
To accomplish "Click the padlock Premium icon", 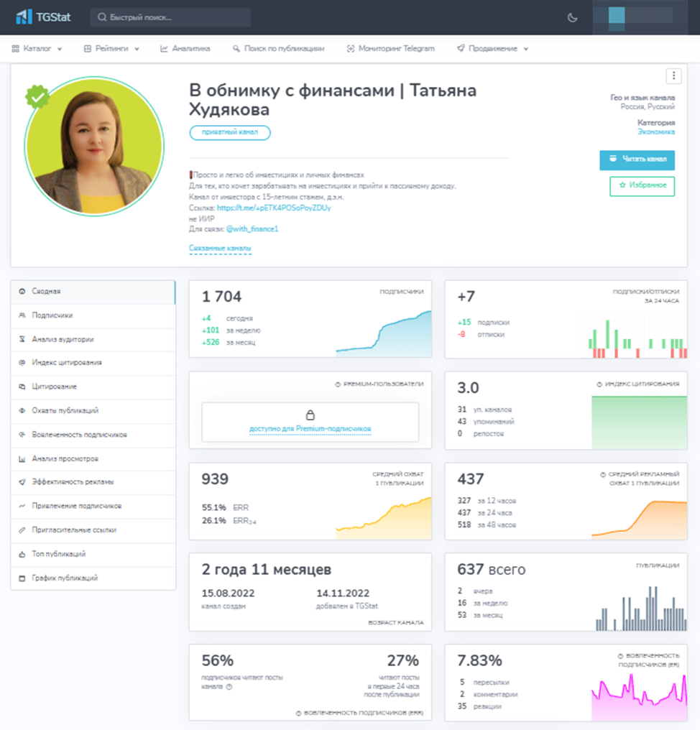I will coord(310,415).
